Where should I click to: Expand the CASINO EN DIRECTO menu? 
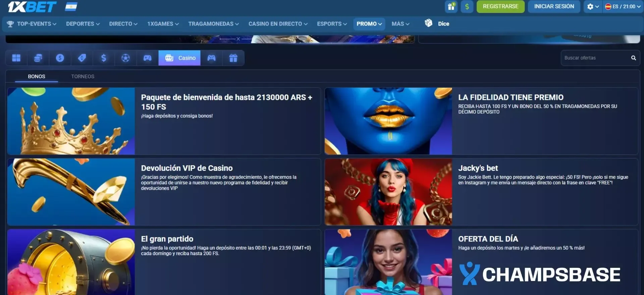click(278, 24)
